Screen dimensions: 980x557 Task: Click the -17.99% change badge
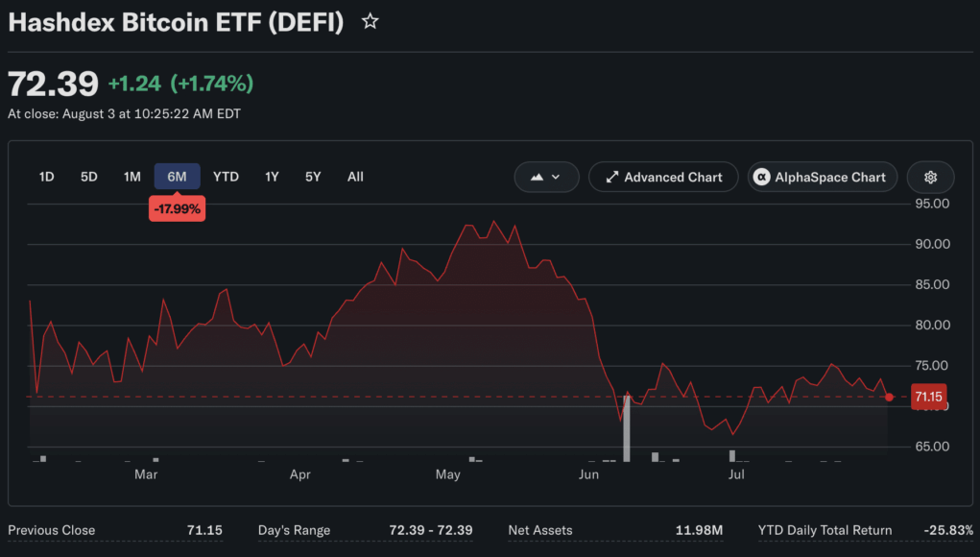[177, 208]
